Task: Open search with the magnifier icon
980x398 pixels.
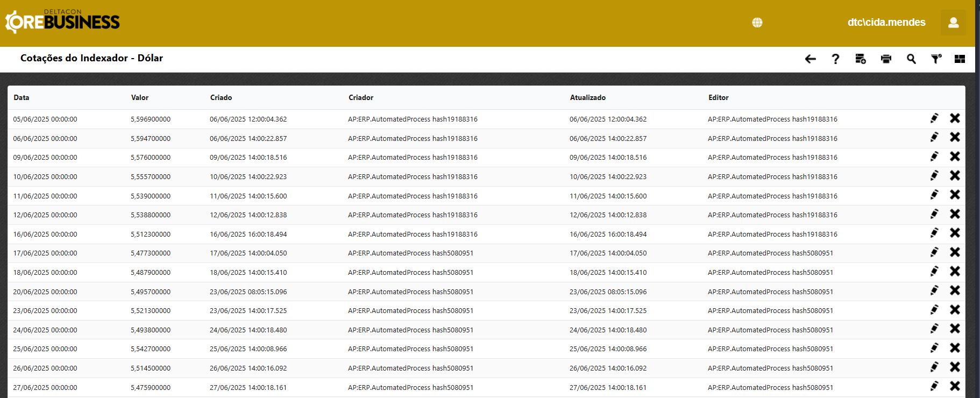Action: (911, 59)
